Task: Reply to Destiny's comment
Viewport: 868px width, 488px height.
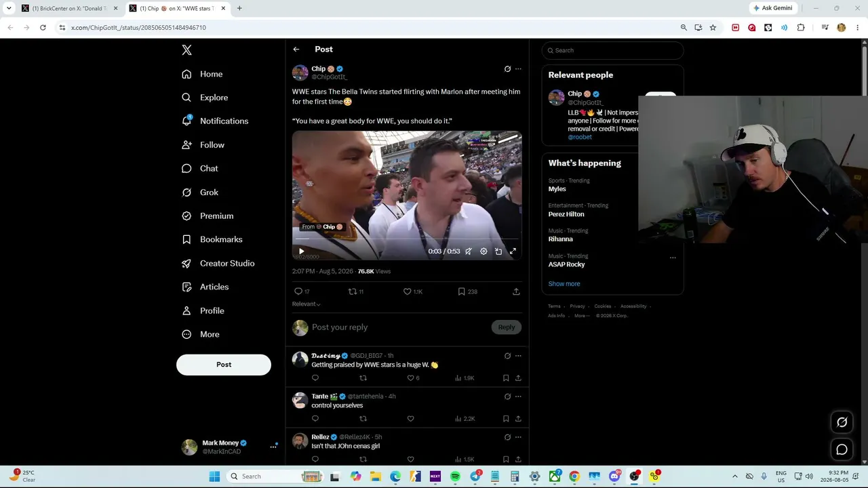Action: (x=315, y=378)
